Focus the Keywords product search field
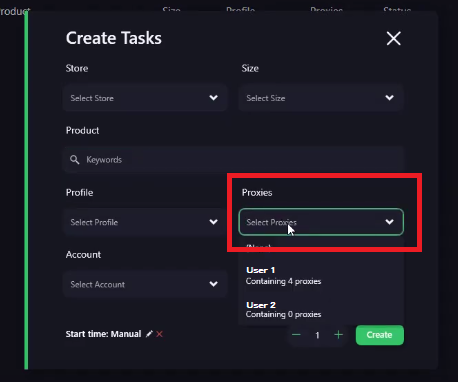This screenshot has height=382, width=458. click(x=234, y=160)
